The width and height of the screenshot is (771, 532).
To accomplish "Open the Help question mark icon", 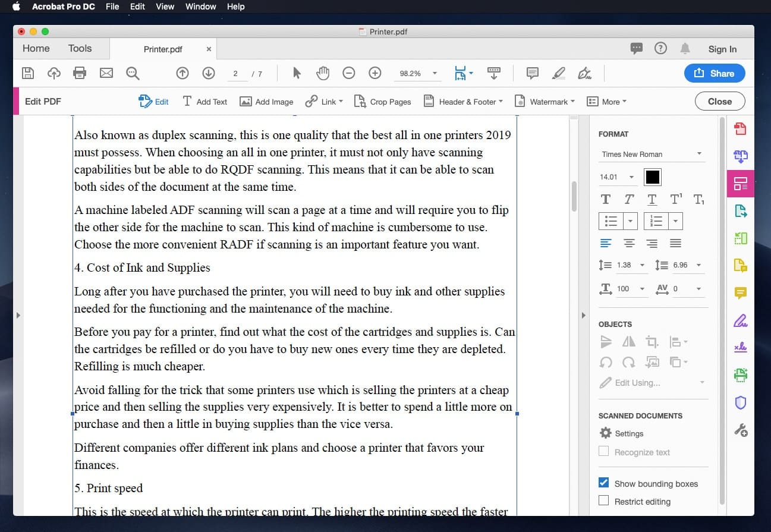I will pos(660,49).
